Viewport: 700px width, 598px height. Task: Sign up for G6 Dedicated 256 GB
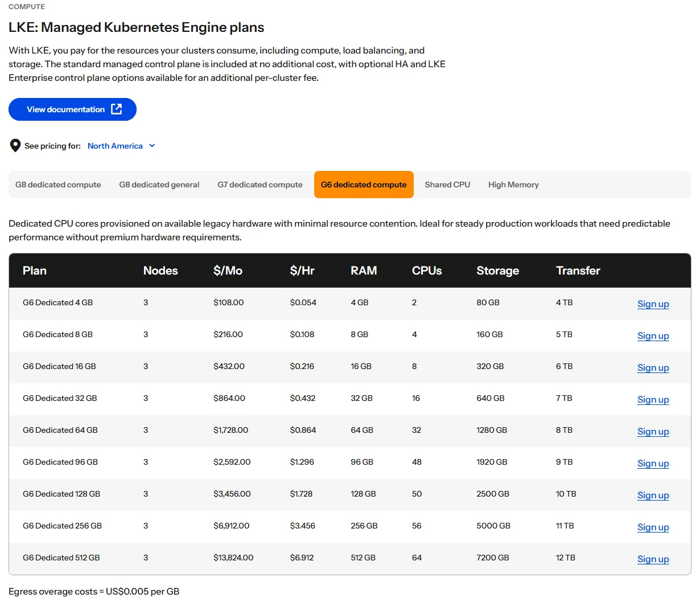[x=653, y=527]
